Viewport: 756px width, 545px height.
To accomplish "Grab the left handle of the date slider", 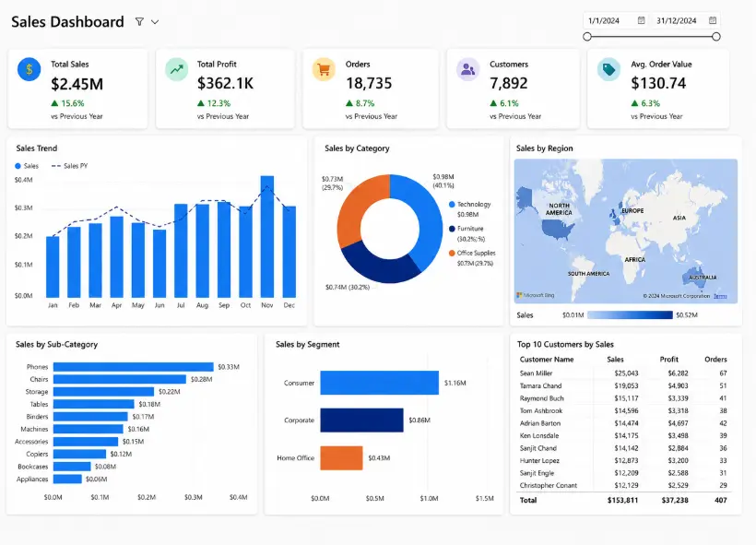I will click(x=587, y=37).
